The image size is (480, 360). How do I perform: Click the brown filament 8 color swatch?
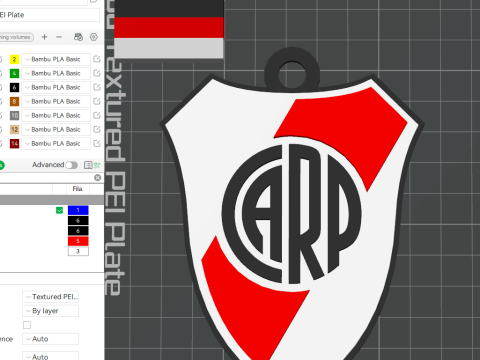tap(14, 101)
